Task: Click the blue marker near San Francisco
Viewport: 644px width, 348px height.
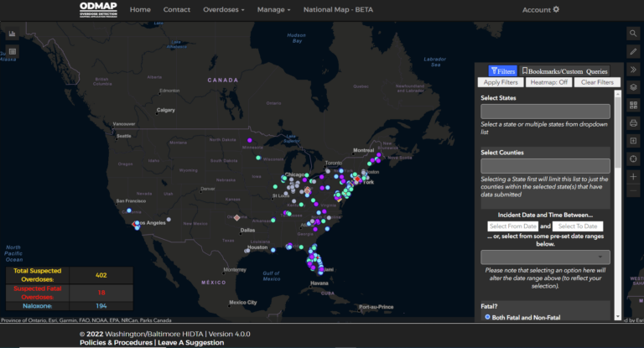Action: tap(129, 210)
